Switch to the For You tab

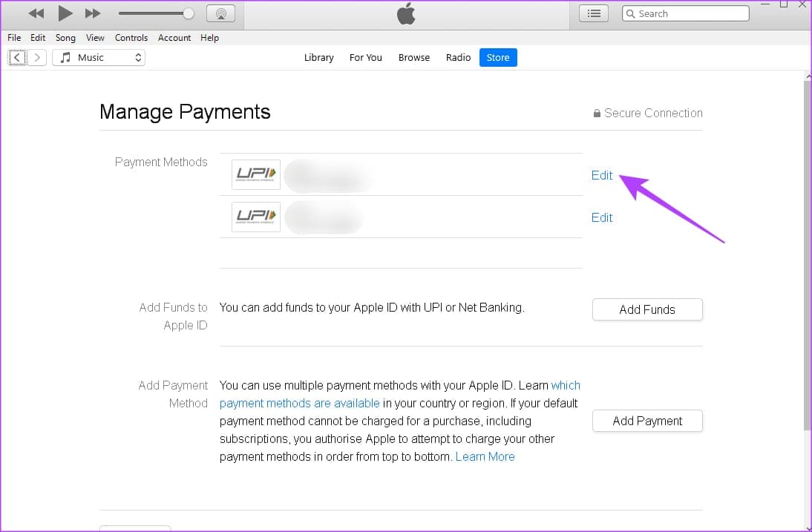click(x=366, y=57)
